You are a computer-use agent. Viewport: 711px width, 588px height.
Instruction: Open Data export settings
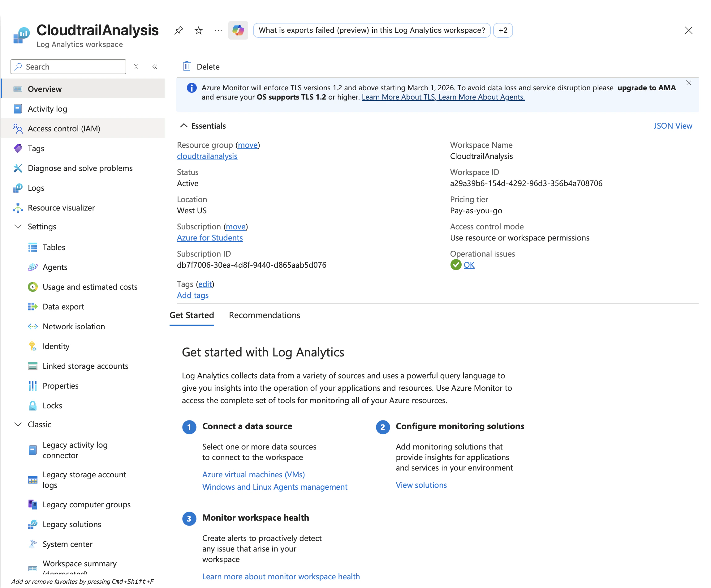[63, 306]
